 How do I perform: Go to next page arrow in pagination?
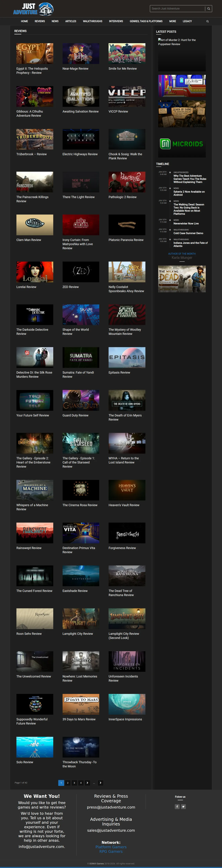[87, 783]
